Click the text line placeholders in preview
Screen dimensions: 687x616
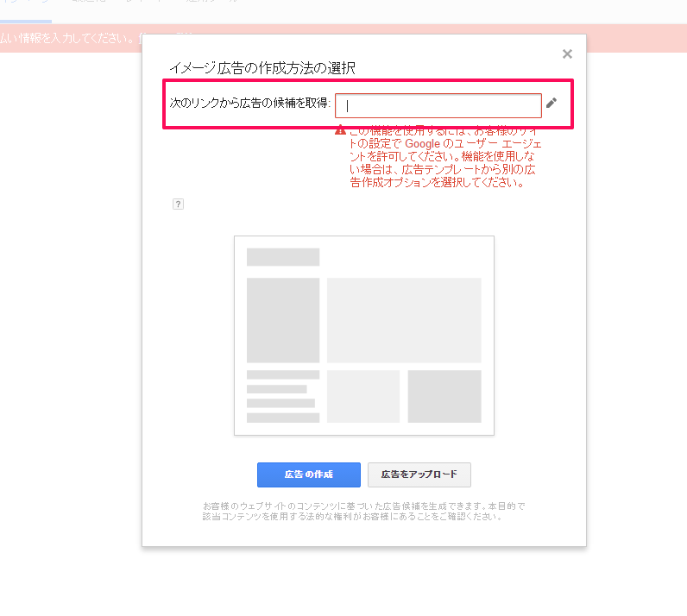pyautogui.click(x=282, y=396)
